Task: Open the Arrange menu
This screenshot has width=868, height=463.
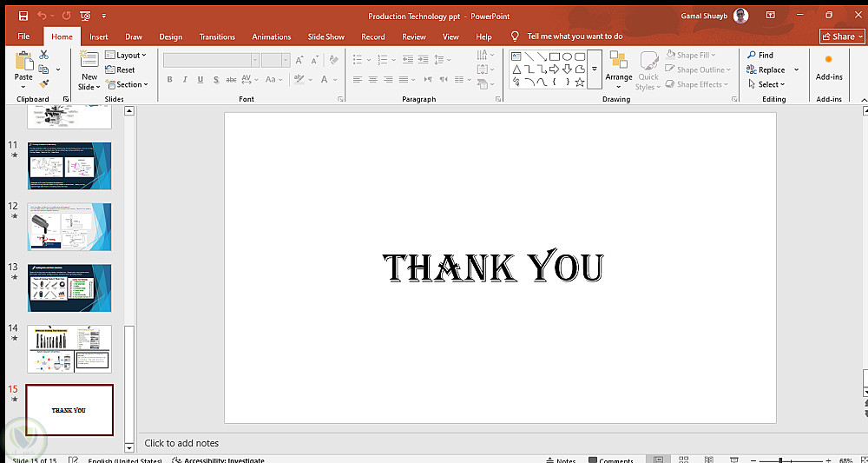Action: [618, 69]
